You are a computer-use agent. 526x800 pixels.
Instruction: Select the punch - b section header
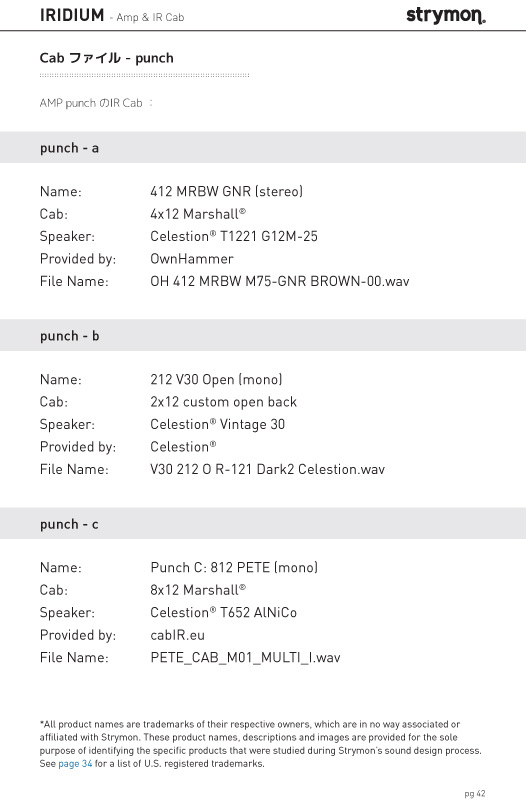(263, 335)
